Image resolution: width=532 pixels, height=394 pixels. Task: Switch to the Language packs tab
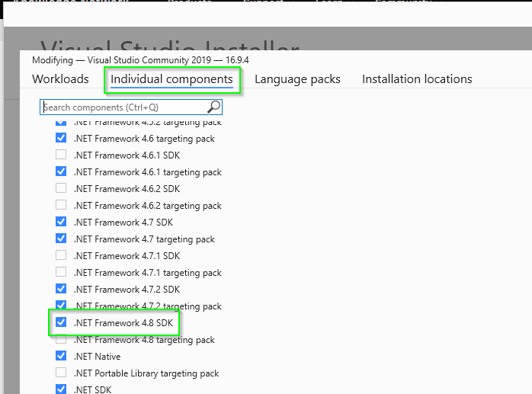297,79
